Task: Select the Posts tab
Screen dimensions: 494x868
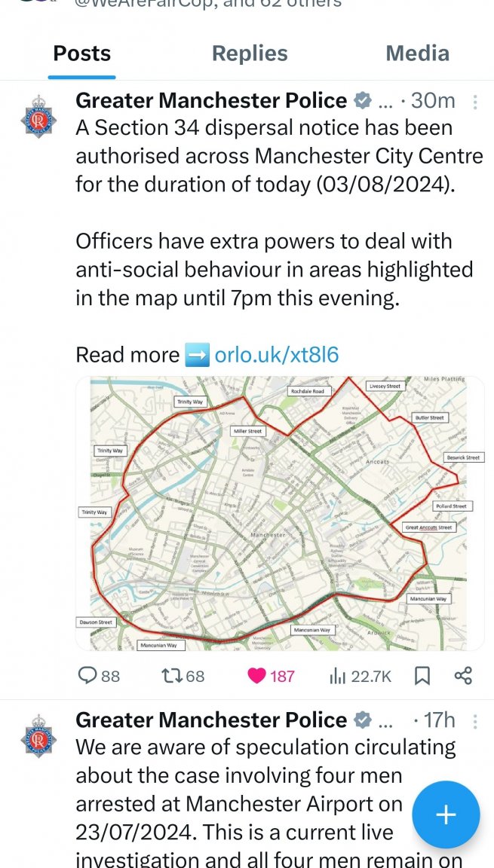Action: (x=82, y=53)
